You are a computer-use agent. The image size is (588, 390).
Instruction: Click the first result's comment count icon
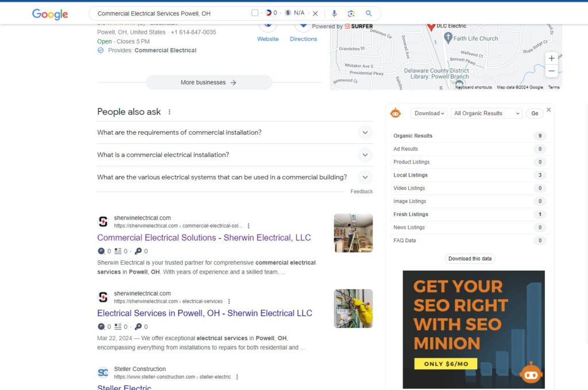pos(101,251)
